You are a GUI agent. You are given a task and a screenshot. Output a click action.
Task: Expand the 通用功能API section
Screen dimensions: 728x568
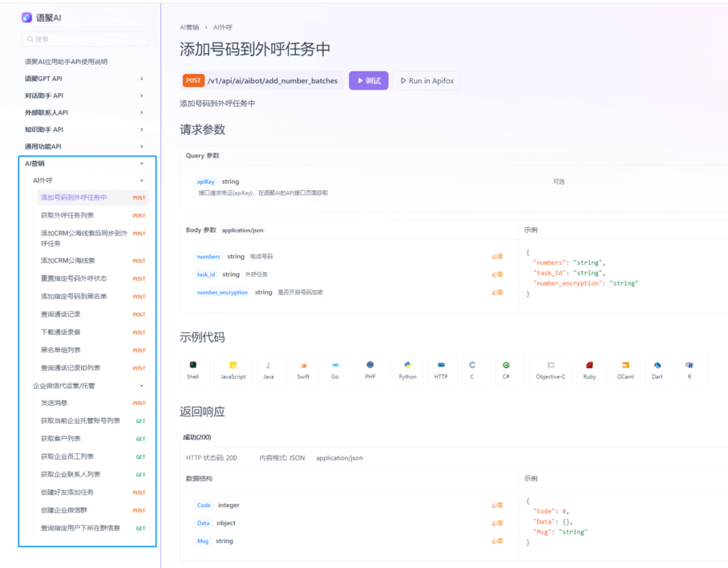(85, 147)
